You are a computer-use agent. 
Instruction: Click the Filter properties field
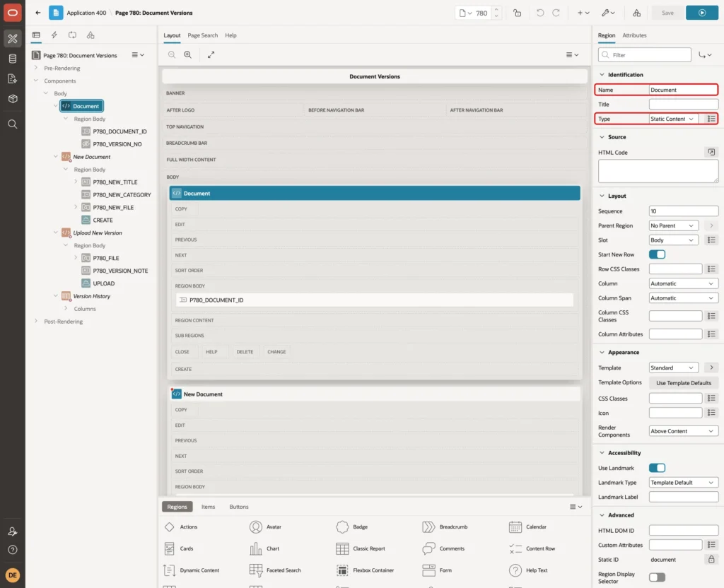[645, 55]
